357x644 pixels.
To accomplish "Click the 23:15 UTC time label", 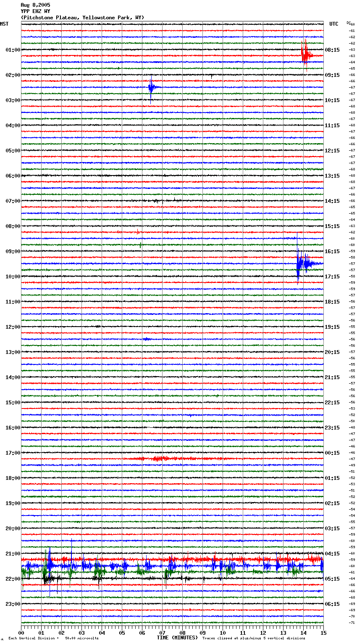I will [332, 428].
